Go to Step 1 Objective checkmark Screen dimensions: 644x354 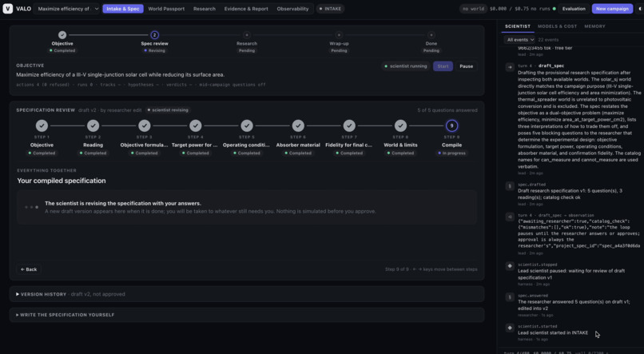pos(42,125)
